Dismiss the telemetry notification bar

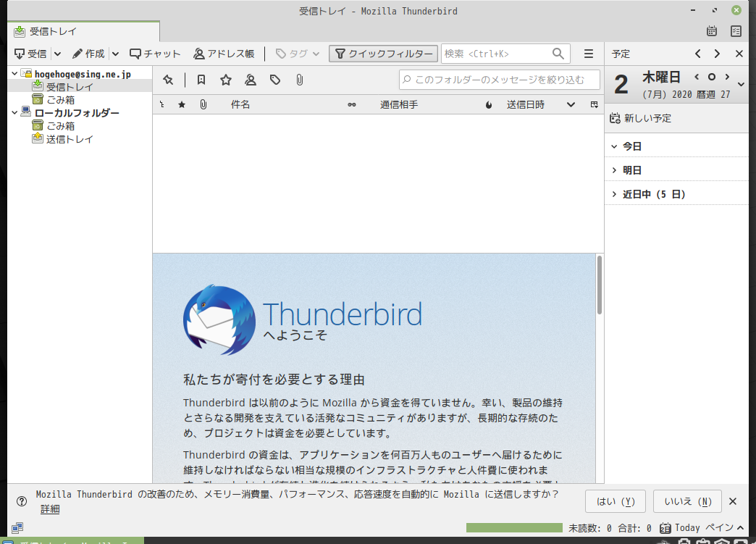(733, 501)
